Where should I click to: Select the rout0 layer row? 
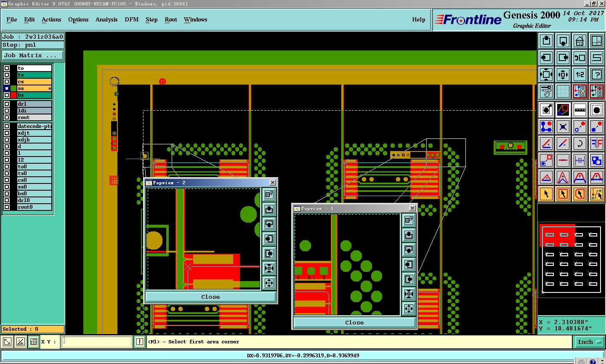pyautogui.click(x=35, y=207)
